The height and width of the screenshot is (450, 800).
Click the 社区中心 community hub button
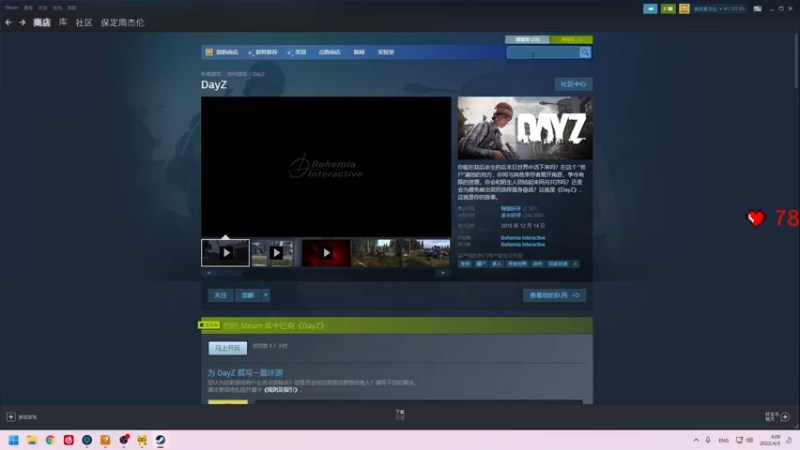[x=573, y=84]
